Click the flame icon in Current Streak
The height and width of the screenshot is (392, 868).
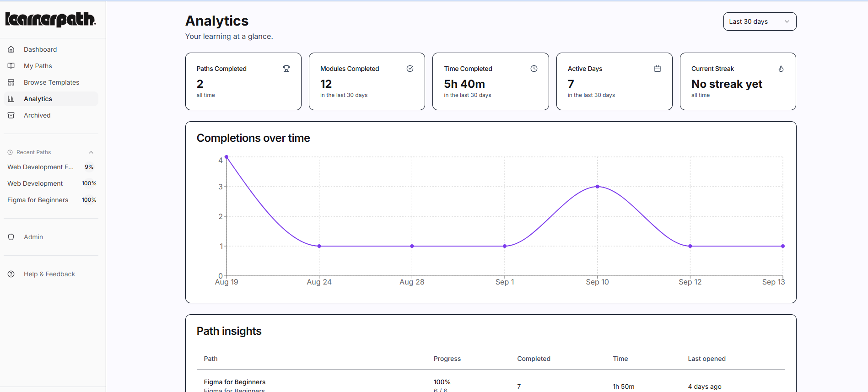click(781, 69)
